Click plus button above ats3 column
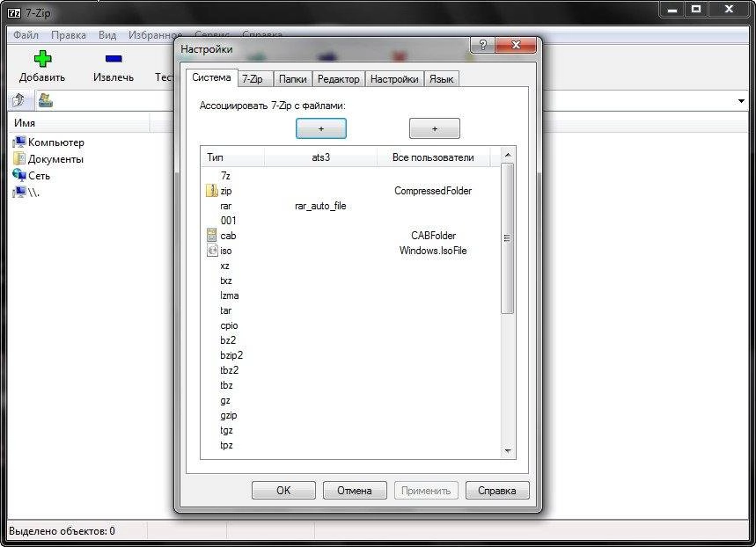 pos(321,128)
